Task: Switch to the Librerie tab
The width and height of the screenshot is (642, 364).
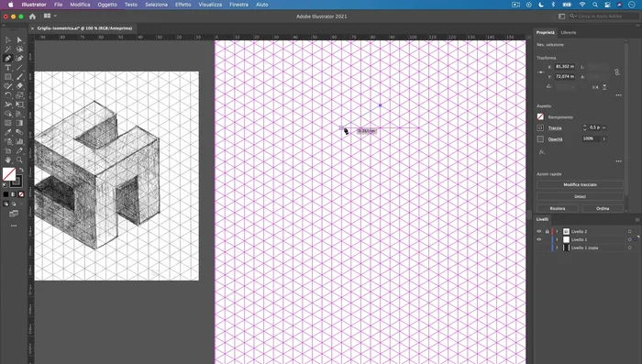Action: pos(569,32)
